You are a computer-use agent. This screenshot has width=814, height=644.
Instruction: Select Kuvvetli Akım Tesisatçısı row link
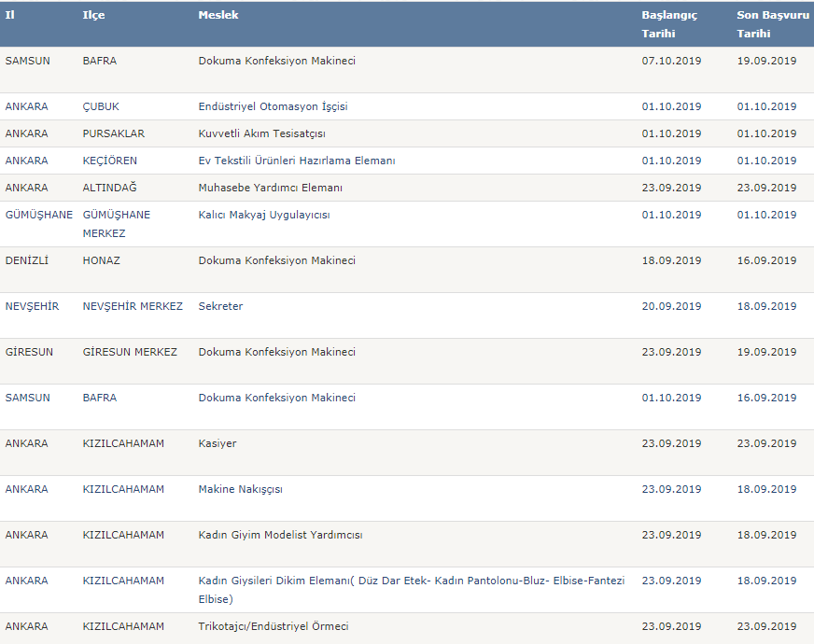(x=261, y=133)
